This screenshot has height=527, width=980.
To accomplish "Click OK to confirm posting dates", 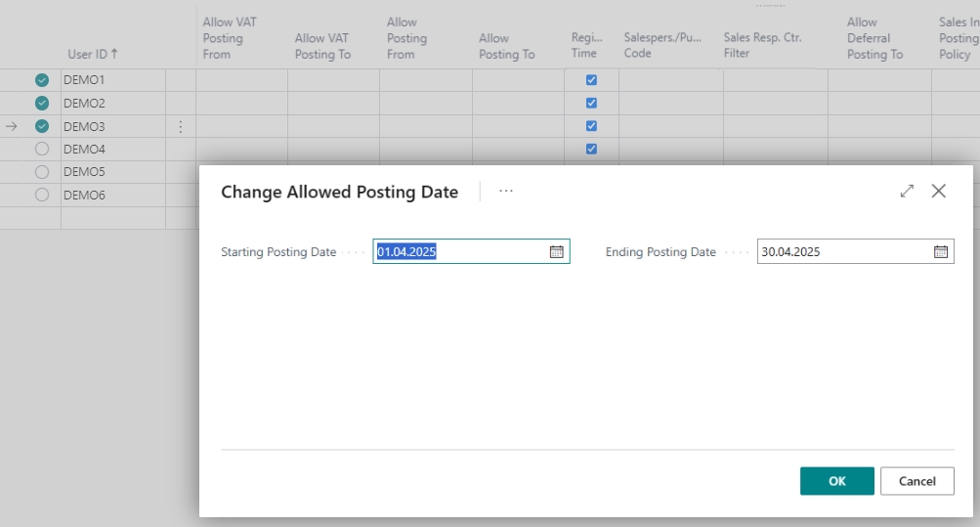I will (837, 481).
